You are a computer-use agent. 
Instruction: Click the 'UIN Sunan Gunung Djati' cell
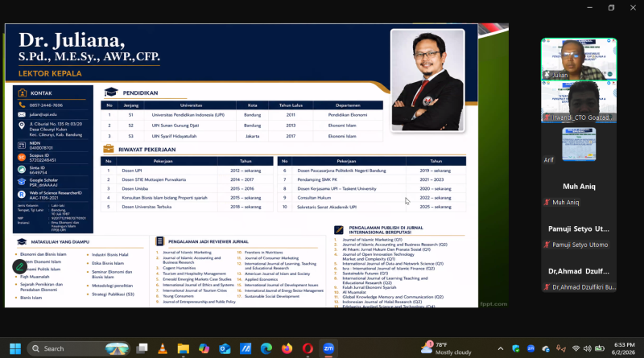pyautogui.click(x=175, y=126)
